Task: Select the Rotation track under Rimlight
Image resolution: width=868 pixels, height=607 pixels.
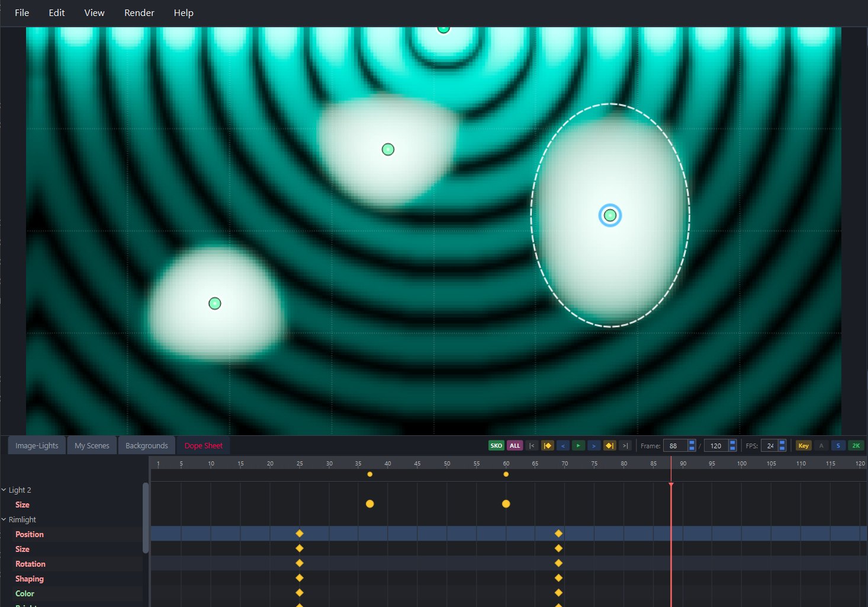Action: [30, 564]
